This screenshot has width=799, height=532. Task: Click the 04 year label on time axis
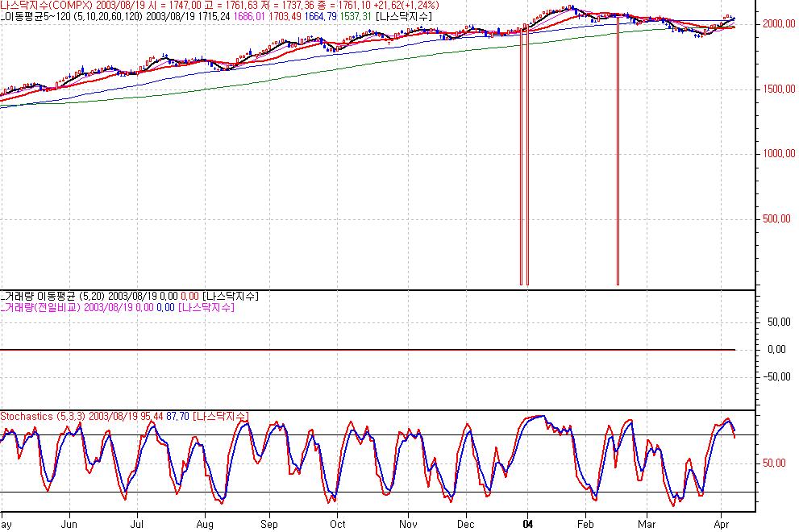pos(528,524)
